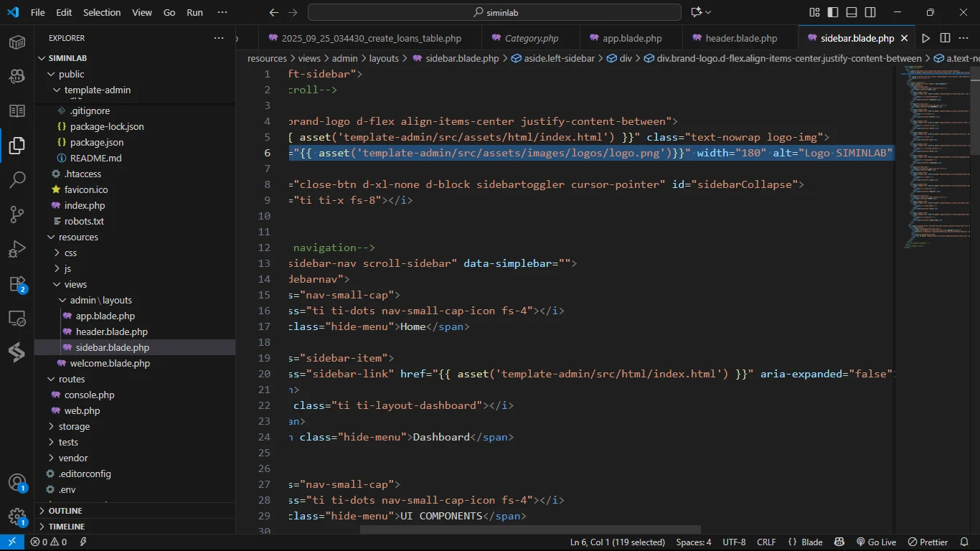Open the Selection menu
This screenshot has width=980, height=551.
[102, 12]
